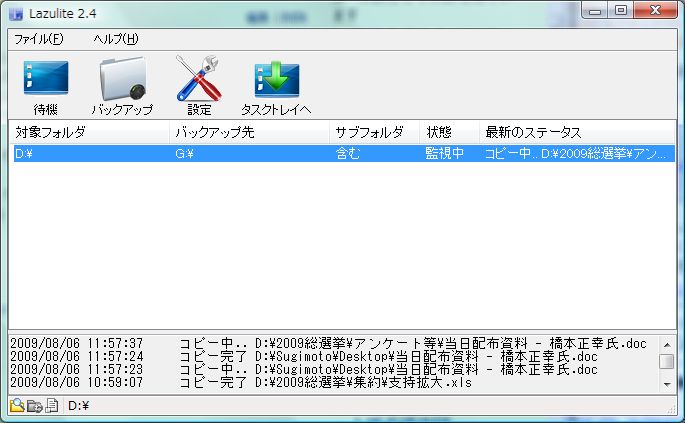Select log entry at 10:59:07 支持拡大.xls
This screenshot has width=685, height=423.
241,383
